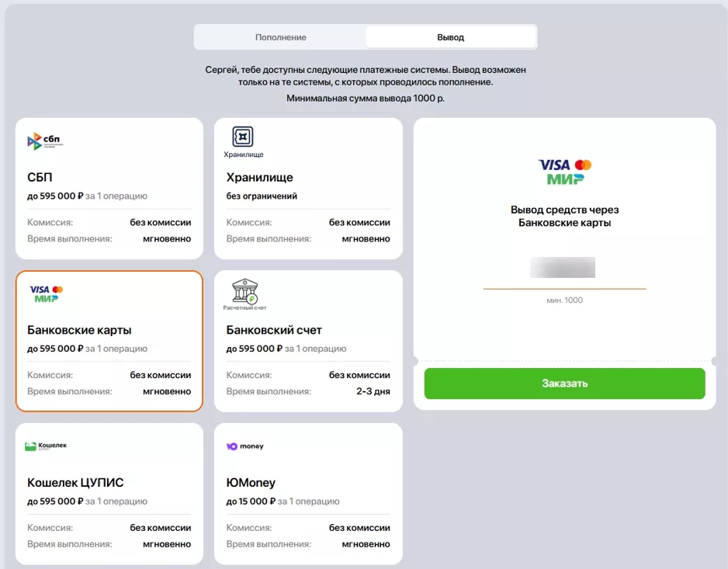
Task: Click the до 15 000 ₽ limit text
Action: 251,501
